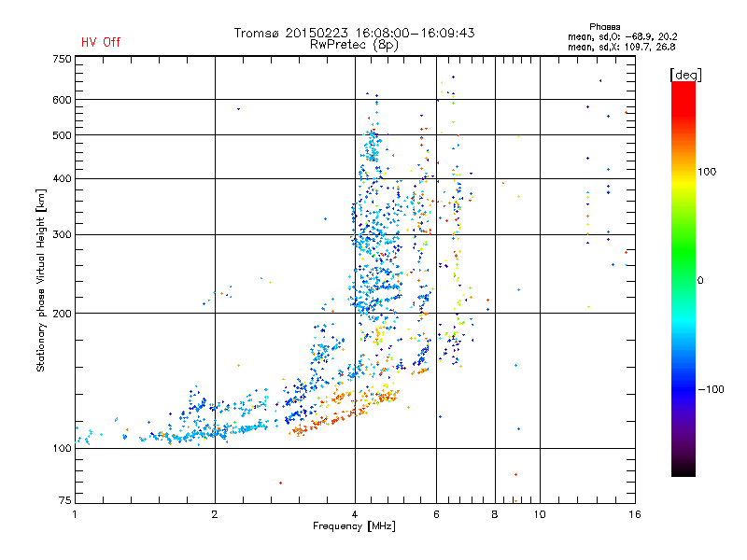Click the lone blue point near 600 km at 2.2 MHz
The height and width of the screenshot is (560, 747).
[x=239, y=109]
